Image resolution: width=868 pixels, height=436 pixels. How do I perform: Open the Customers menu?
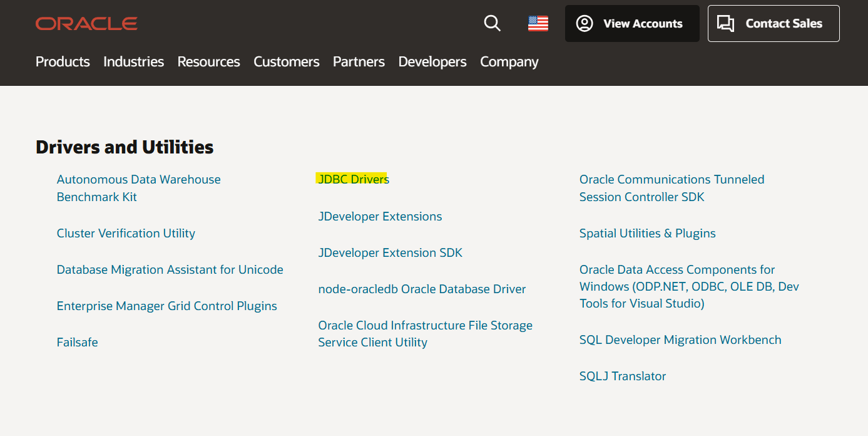[x=286, y=61]
